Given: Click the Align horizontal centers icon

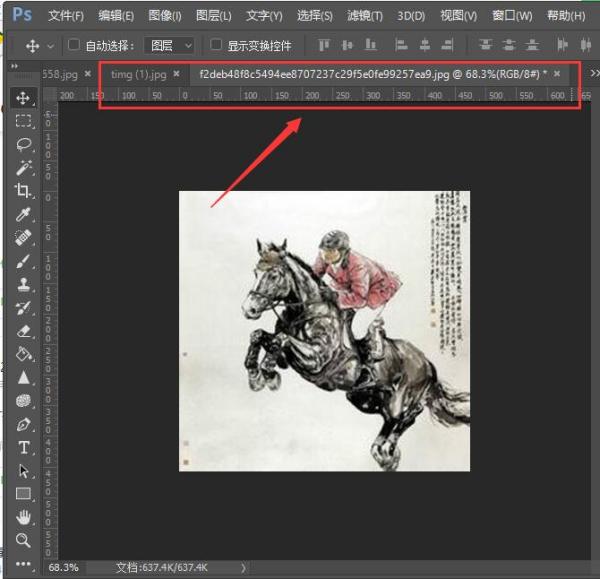Looking at the screenshot, I should pos(424,45).
